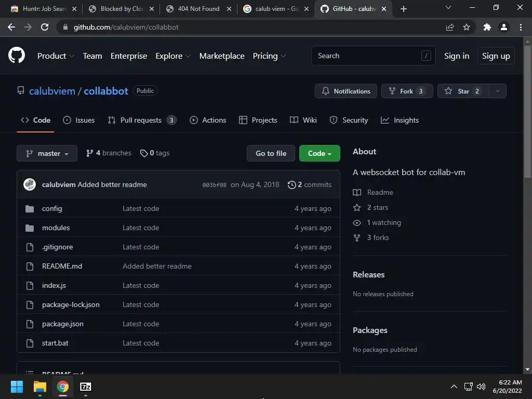Open the Projects tab
This screenshot has height=399, width=532.
[x=258, y=120]
